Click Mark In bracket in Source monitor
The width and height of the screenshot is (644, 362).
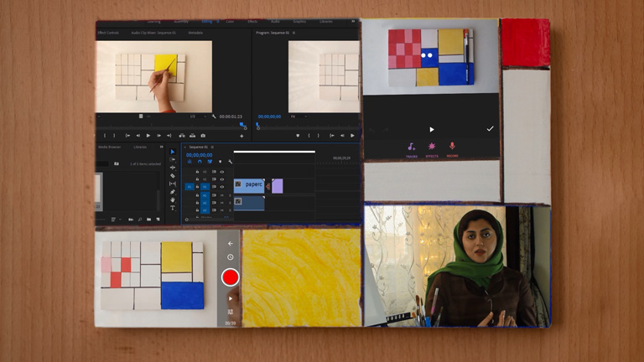point(105,136)
